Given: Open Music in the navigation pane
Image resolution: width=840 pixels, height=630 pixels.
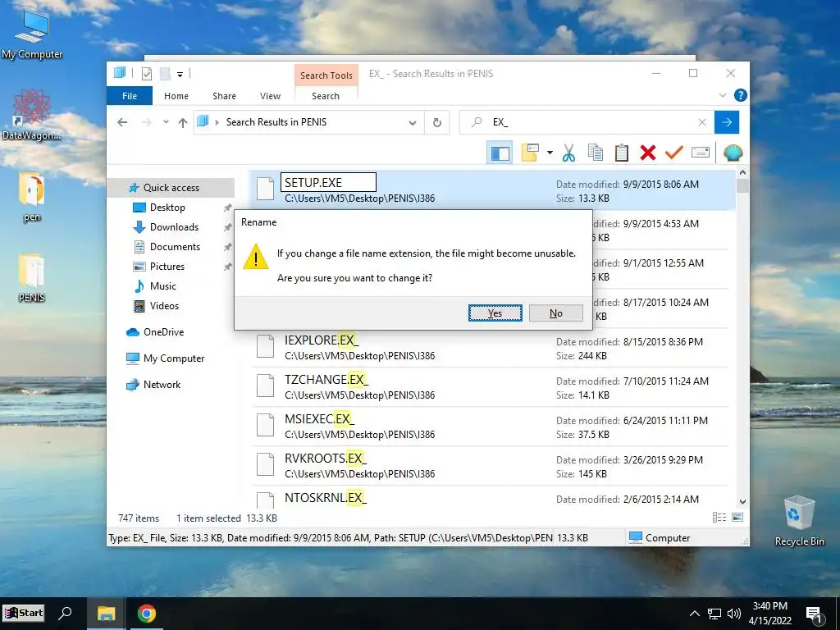Looking at the screenshot, I should (163, 286).
